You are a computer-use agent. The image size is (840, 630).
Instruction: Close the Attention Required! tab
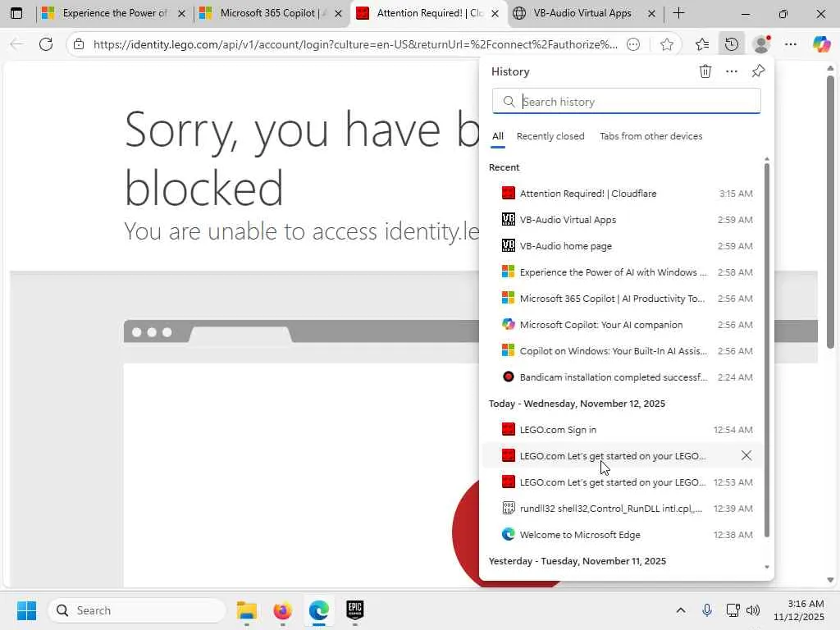click(495, 13)
